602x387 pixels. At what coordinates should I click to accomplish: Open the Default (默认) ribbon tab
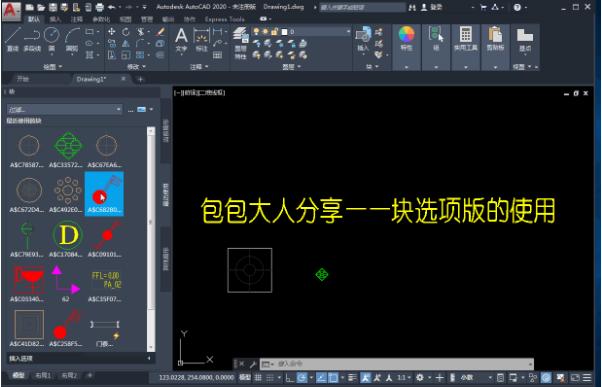tap(33, 19)
